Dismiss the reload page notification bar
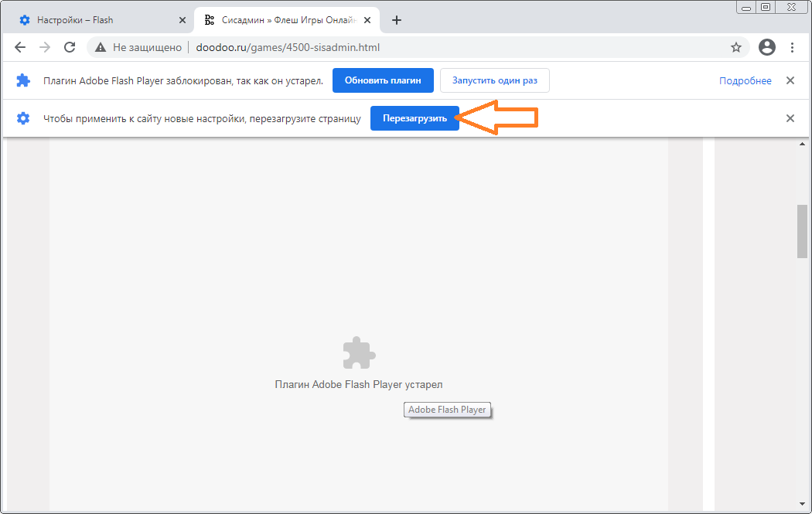Viewport: 812px width, 514px height. [x=790, y=118]
